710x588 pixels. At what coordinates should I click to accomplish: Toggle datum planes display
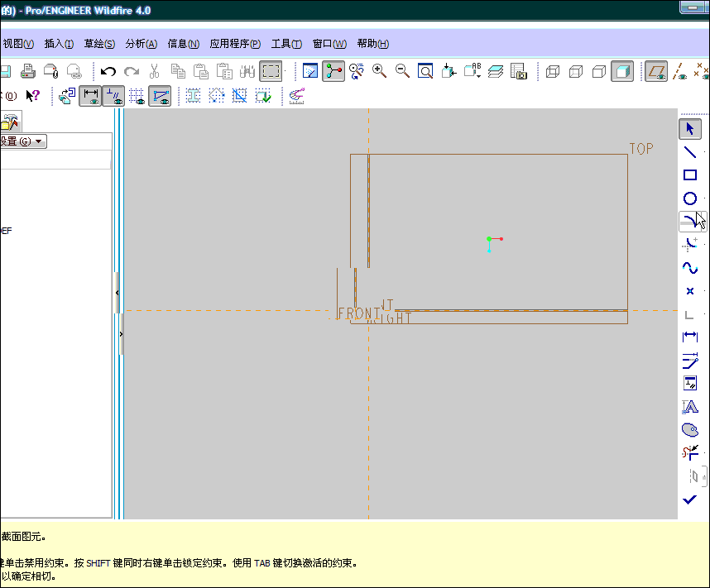[x=656, y=71]
